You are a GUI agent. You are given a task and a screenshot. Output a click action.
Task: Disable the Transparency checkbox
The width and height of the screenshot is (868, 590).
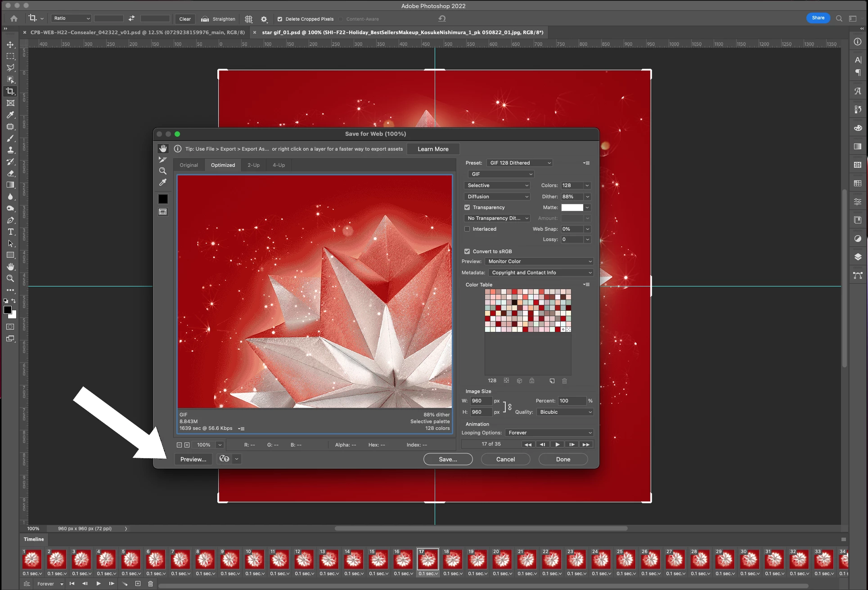click(467, 207)
